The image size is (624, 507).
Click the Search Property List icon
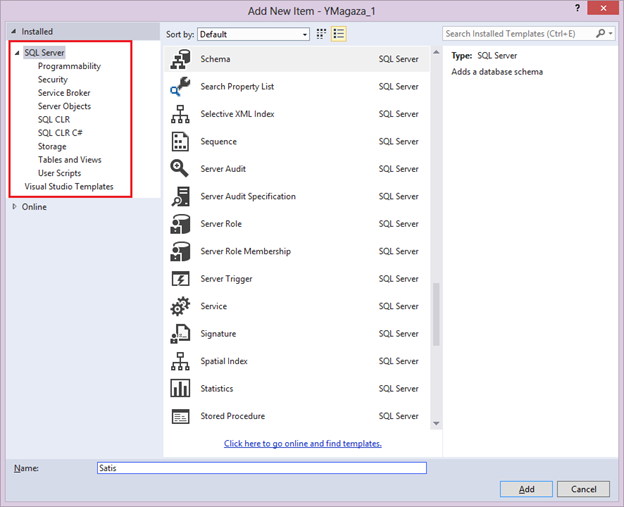pos(180,86)
